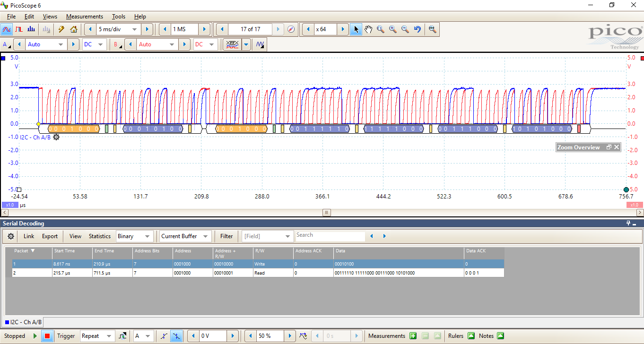This screenshot has width=644, height=344.
Task: Switch to Persistence mode
Action: tap(19, 29)
